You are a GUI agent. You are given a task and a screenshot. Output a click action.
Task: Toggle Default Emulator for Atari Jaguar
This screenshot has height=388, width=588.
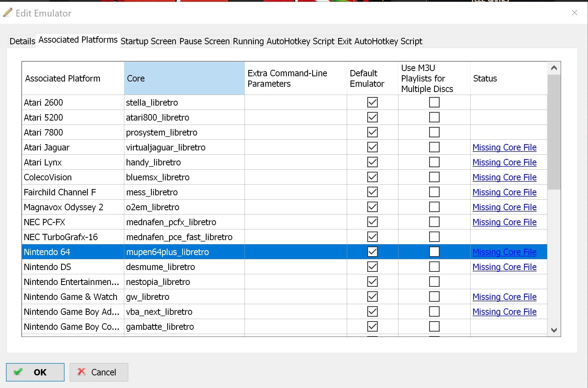(373, 147)
